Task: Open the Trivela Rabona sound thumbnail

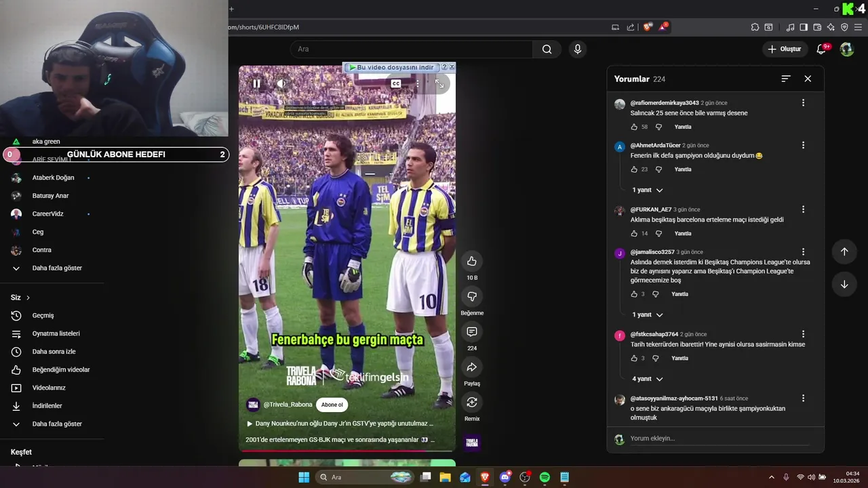Action: (x=472, y=443)
